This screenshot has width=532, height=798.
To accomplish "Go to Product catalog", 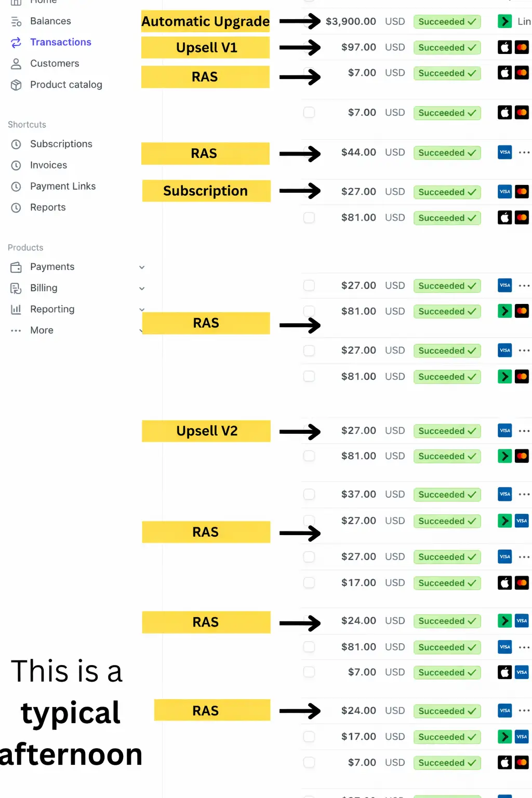I will coord(66,85).
